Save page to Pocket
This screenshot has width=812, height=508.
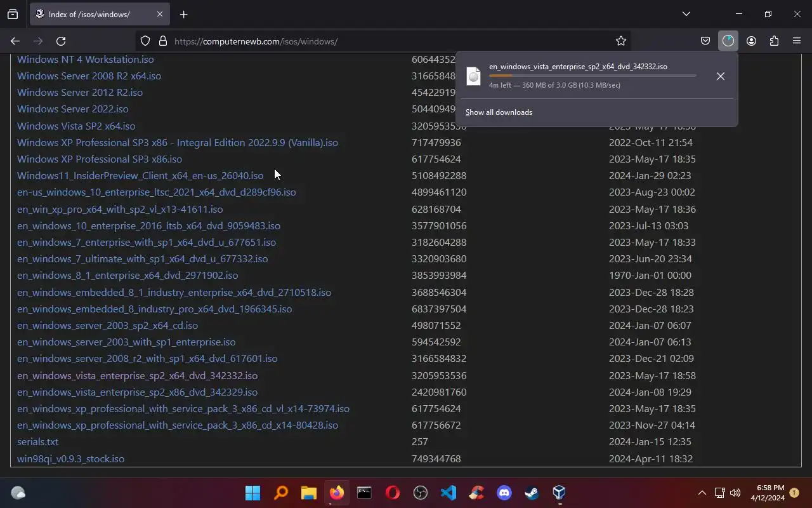pos(705,41)
